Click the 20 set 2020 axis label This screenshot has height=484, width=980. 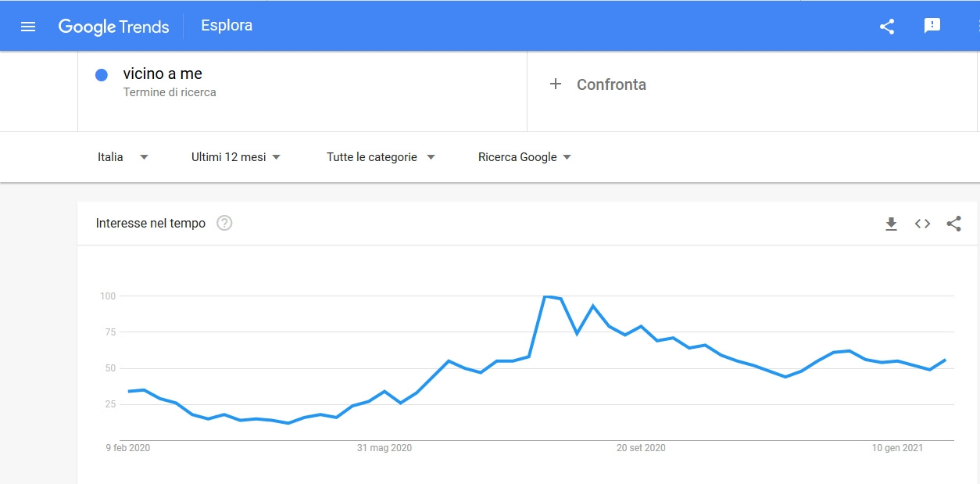[x=641, y=448]
